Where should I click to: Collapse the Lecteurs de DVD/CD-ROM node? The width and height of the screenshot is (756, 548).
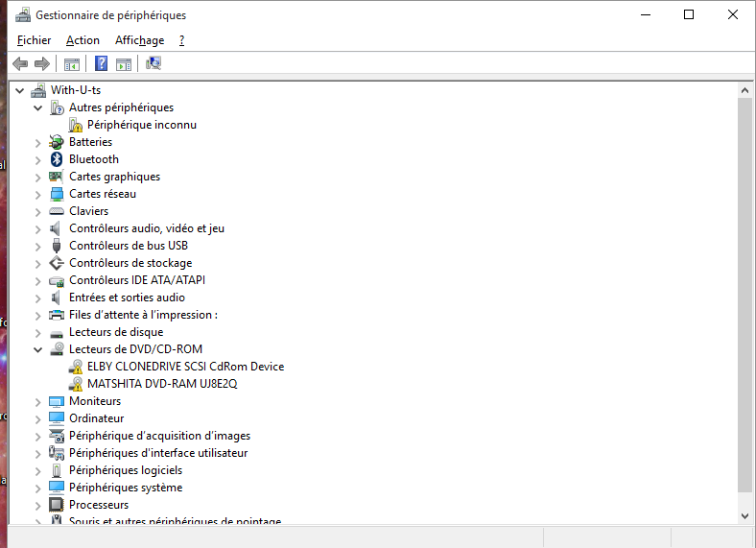[38, 349]
